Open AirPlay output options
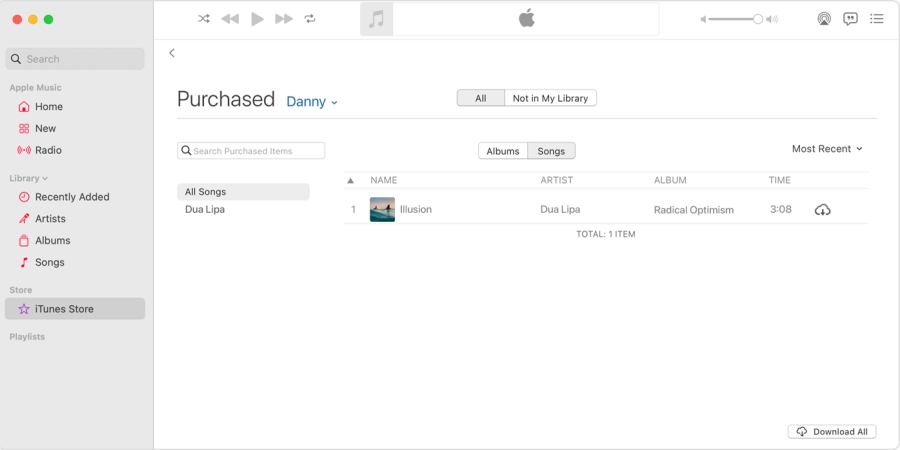 pyautogui.click(x=824, y=19)
